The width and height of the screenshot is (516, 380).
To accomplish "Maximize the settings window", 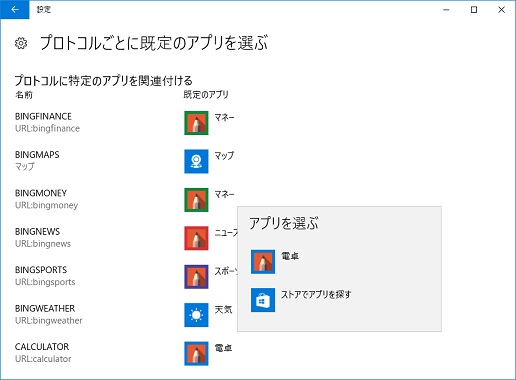I will point(474,10).
